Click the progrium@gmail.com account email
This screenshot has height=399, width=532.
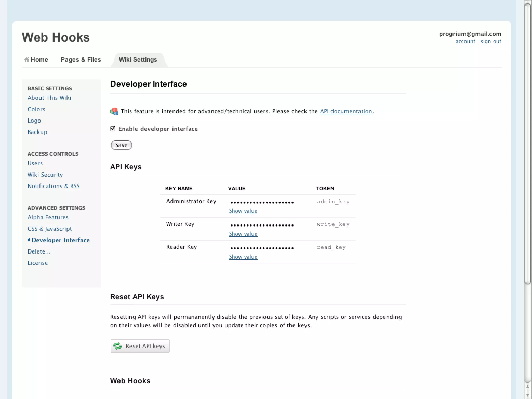(x=470, y=34)
